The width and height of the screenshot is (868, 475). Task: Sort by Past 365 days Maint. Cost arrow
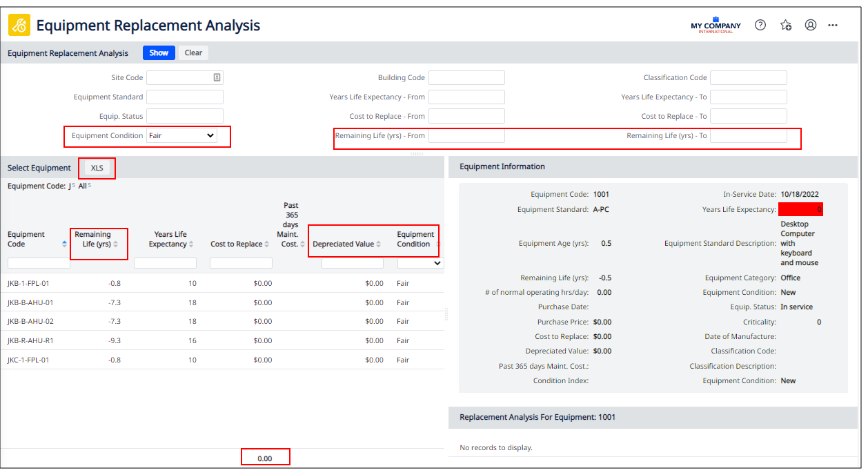tap(302, 244)
